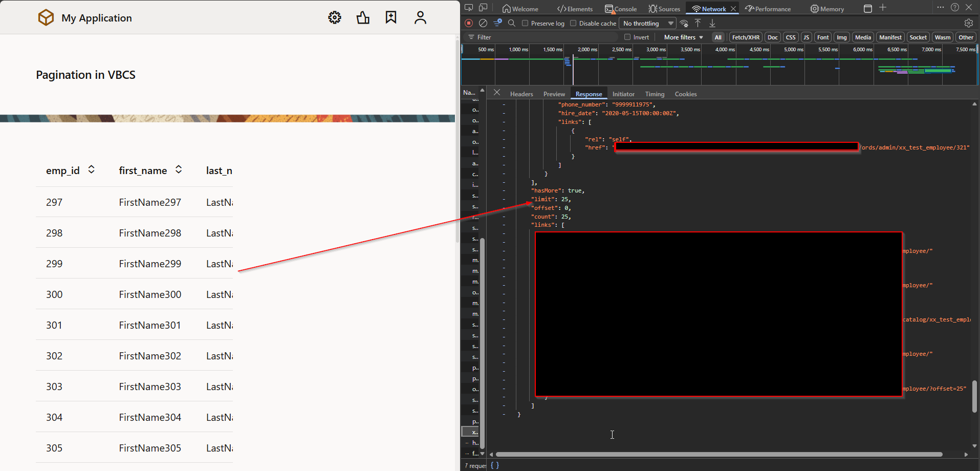Type in the network Filter field
The height and width of the screenshot is (471, 980).
542,37
